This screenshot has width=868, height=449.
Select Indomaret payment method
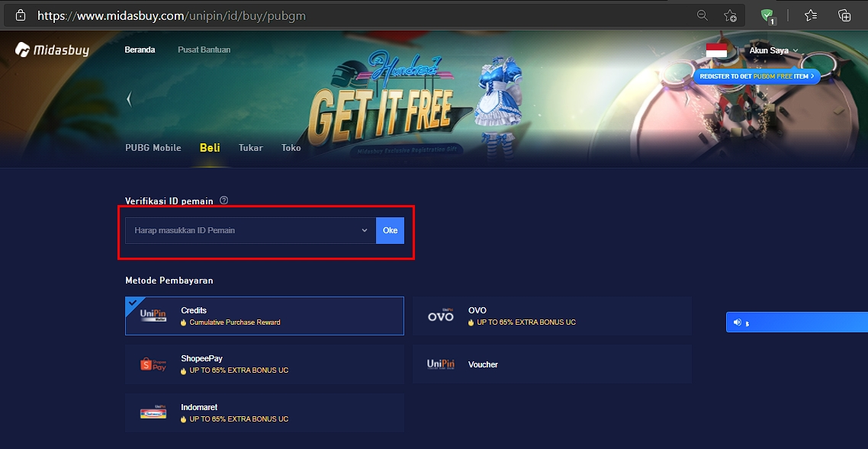point(265,412)
